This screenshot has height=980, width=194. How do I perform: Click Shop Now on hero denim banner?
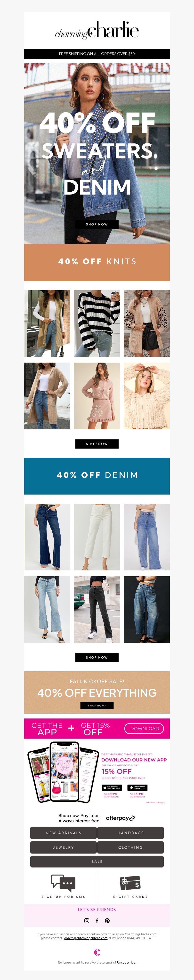coord(97,224)
